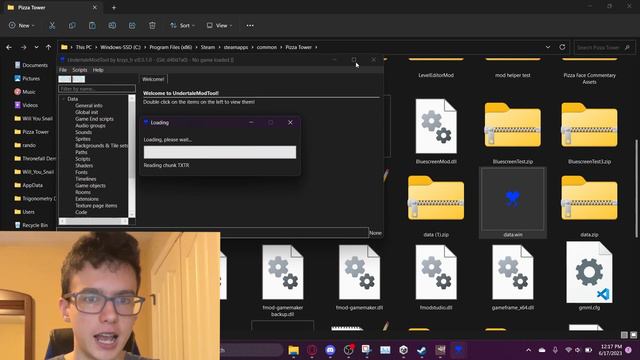Go up one folder level
Viewport: 640px width, 360px height.
pyautogui.click(x=49, y=47)
